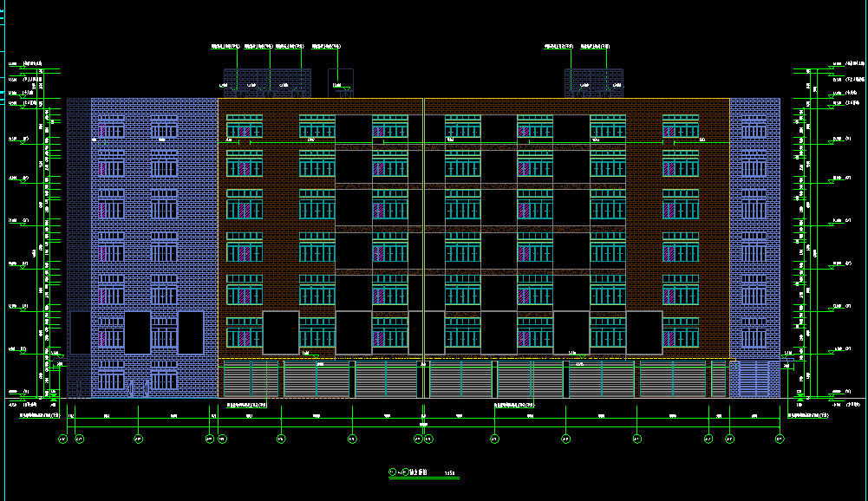
Task: Select the rightmost grid axis bubble at bottom
Action: tap(779, 439)
